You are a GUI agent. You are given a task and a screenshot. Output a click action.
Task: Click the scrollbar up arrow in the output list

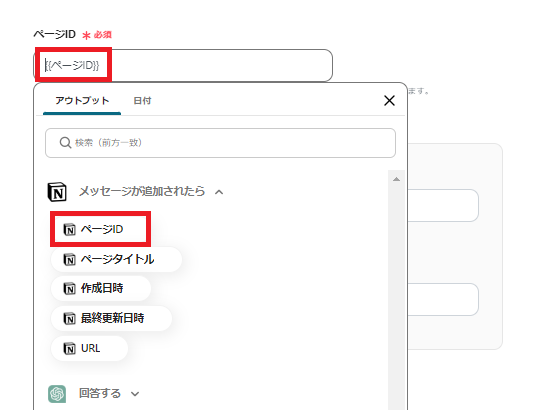click(x=396, y=179)
